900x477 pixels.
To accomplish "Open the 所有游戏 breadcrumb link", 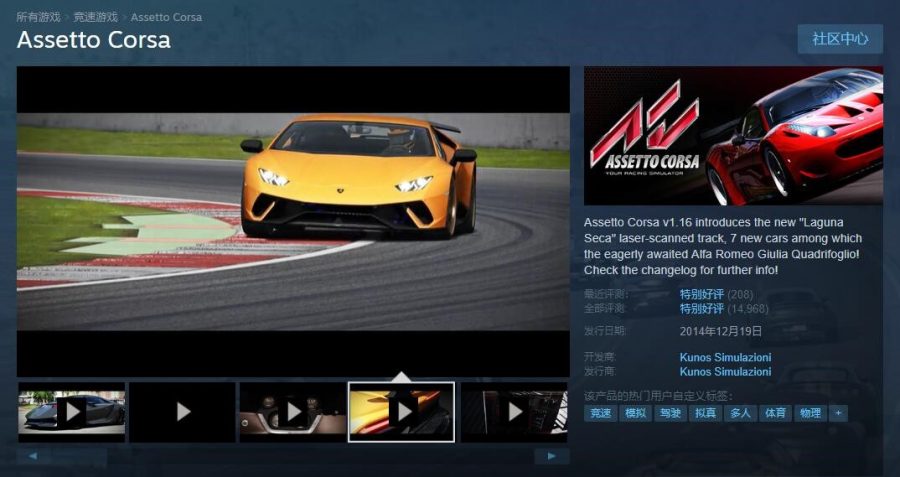I will [38, 17].
